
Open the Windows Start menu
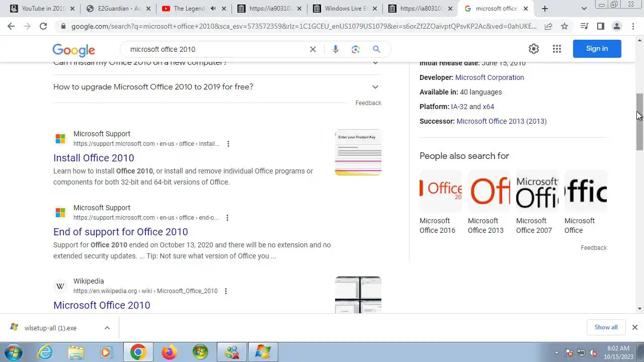click(x=13, y=352)
